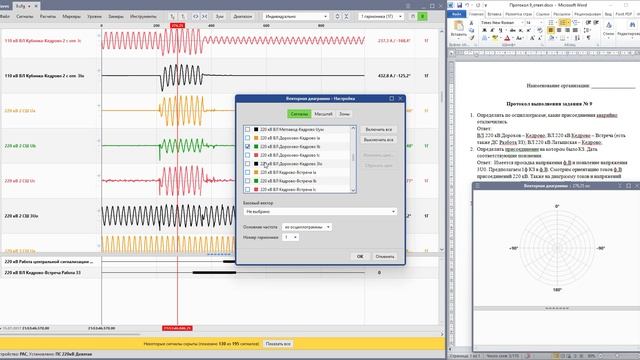Check the Дорохово-Кедрово Ic signal checkbox
This screenshot has width=640, height=360.
[x=247, y=155]
